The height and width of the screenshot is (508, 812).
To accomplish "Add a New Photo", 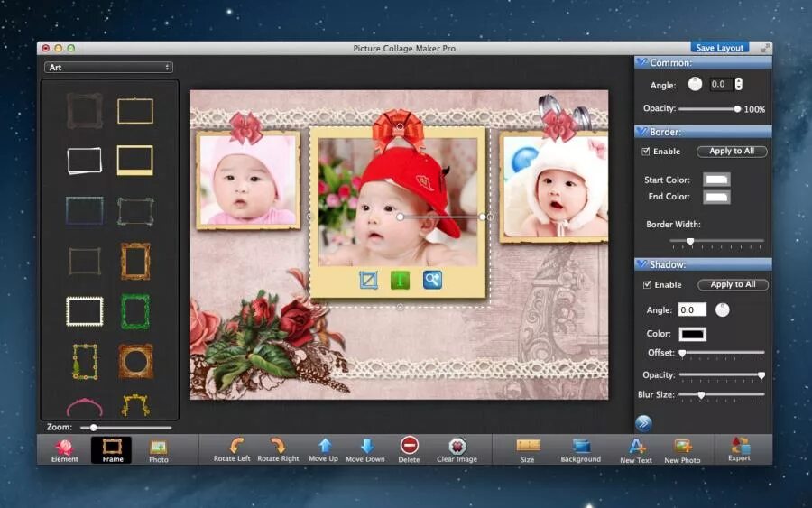I will (x=682, y=450).
